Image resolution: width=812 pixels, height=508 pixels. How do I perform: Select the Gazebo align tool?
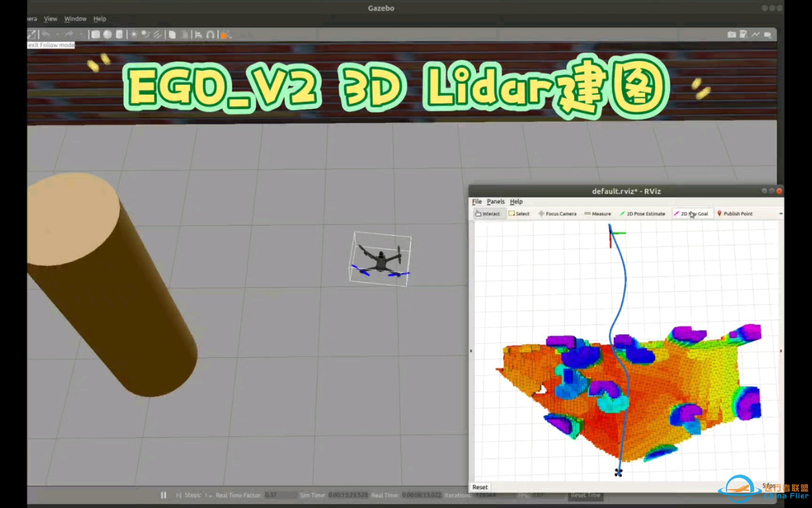[x=198, y=34]
